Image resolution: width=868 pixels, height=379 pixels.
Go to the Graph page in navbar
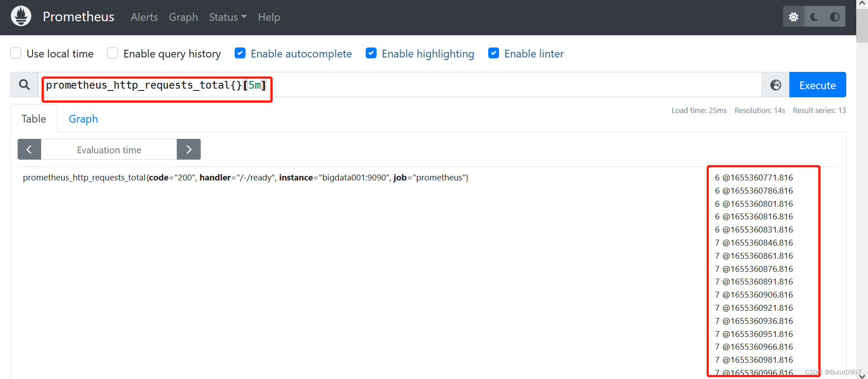[184, 17]
